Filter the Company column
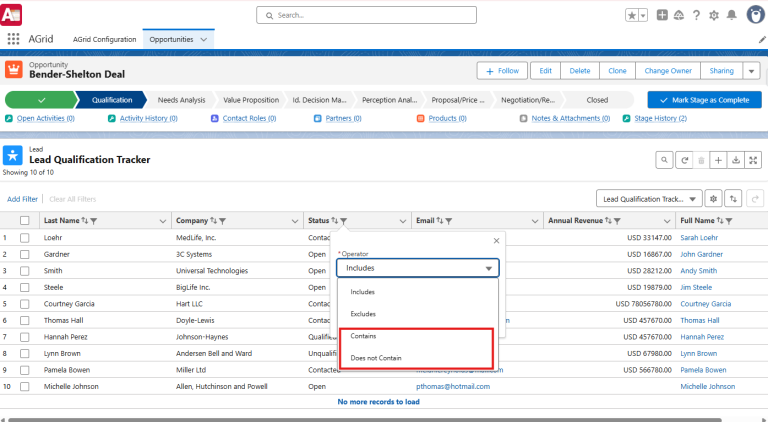 point(222,221)
